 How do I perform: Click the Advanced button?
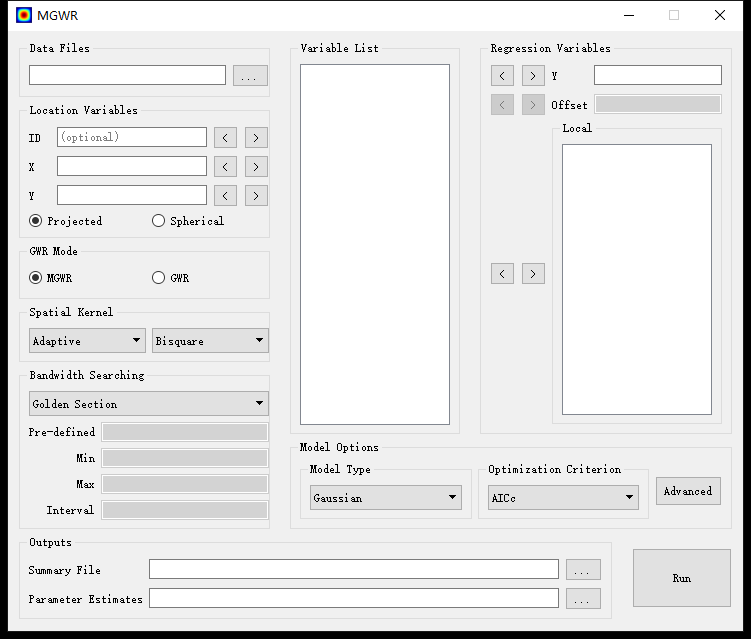click(x=688, y=491)
